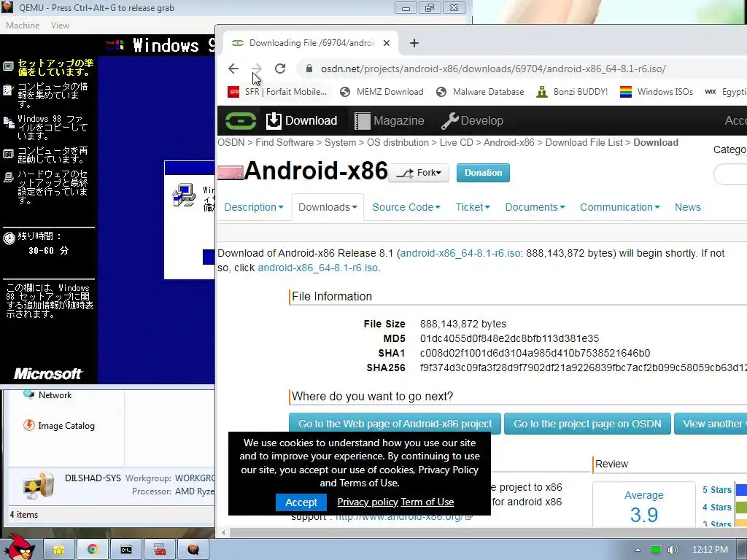Image resolution: width=747 pixels, height=560 pixels.
Task: Click the iso link after 'so, click'
Action: 318,268
